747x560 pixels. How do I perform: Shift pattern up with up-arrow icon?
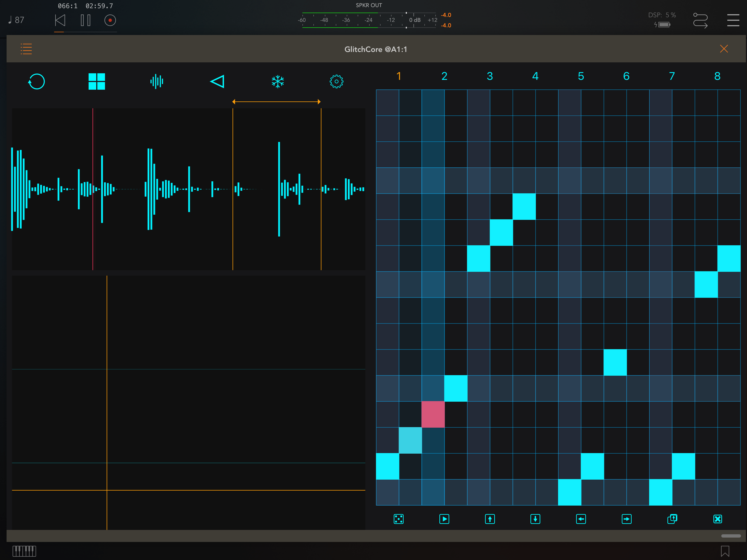[490, 519]
